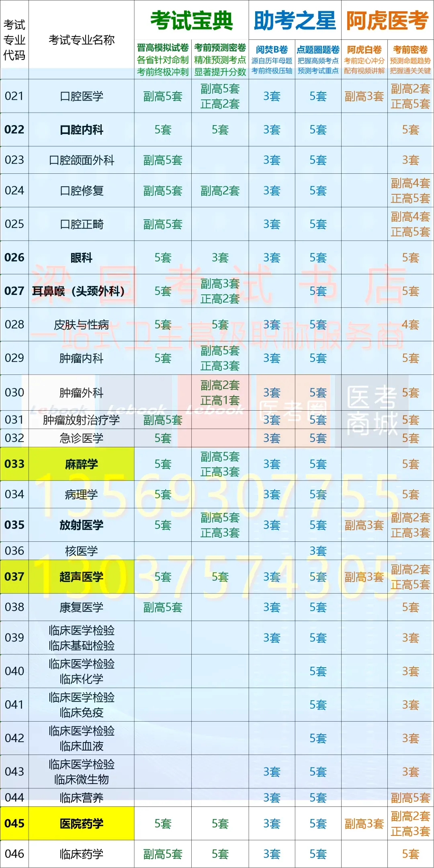
Task: Select the 核医学 specialty name
Action: point(82,551)
